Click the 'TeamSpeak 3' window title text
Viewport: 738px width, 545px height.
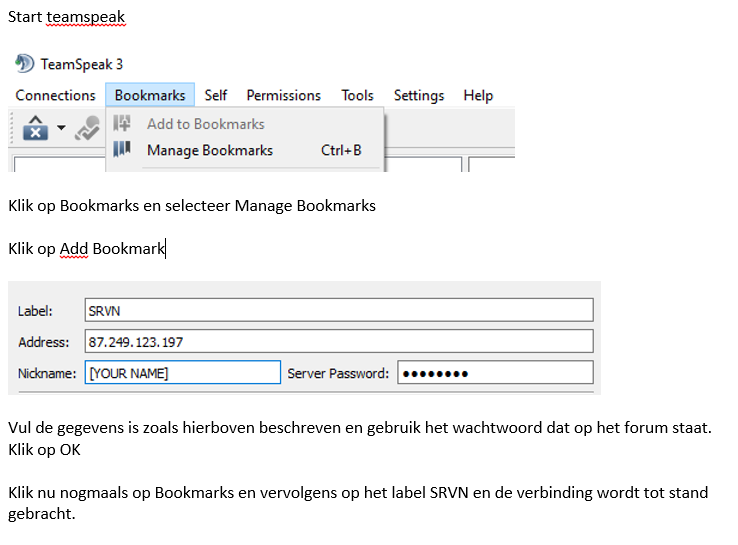[81, 64]
